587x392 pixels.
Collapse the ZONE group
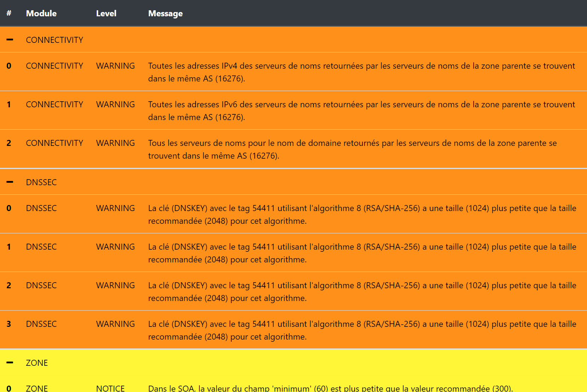coord(10,363)
